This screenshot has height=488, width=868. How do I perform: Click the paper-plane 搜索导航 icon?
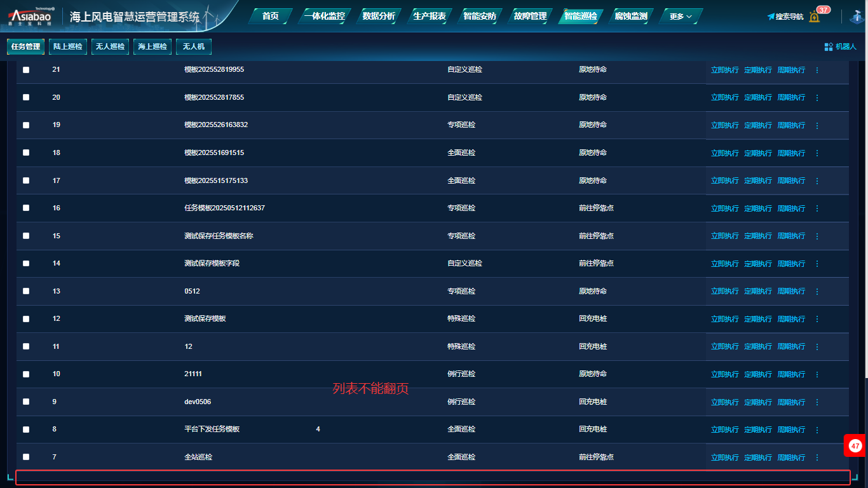click(771, 17)
